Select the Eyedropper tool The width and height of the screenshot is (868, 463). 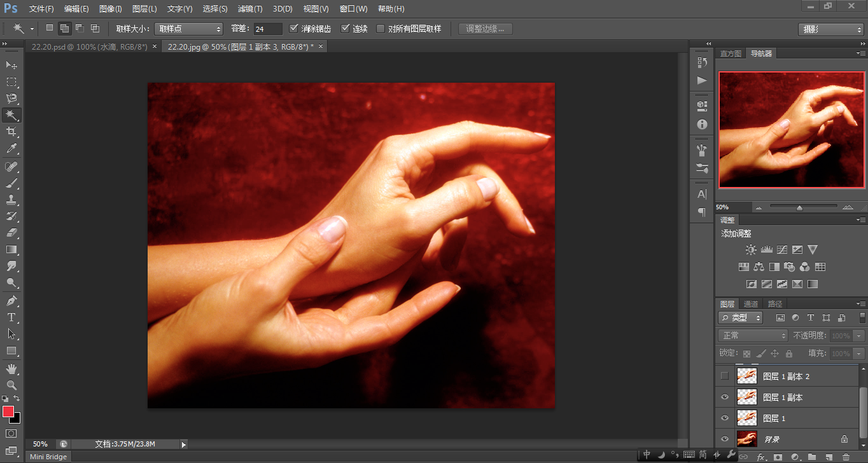tap(11, 149)
